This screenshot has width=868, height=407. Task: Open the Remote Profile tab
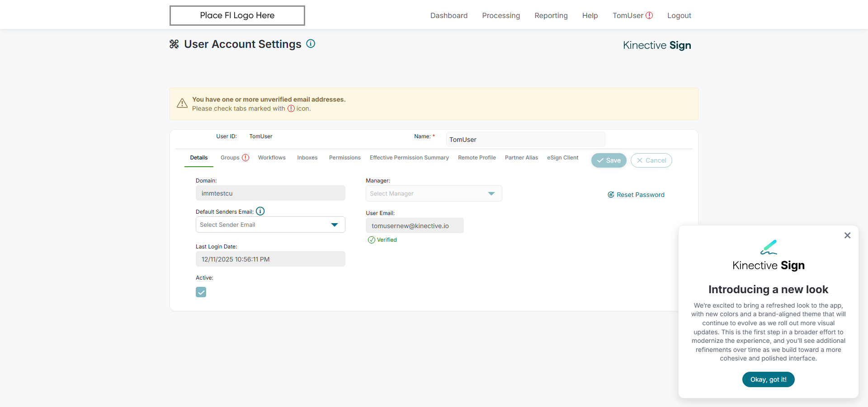pos(477,158)
